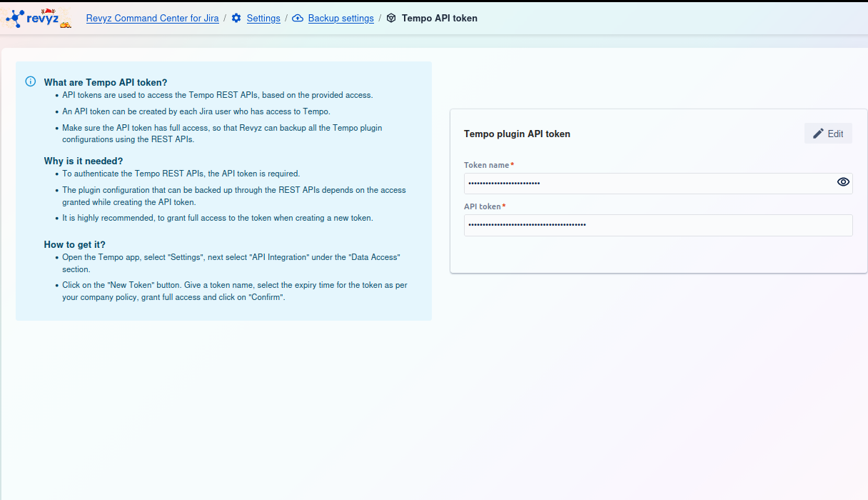This screenshot has height=500, width=868.
Task: Click inside the API token field
Action: click(x=657, y=225)
